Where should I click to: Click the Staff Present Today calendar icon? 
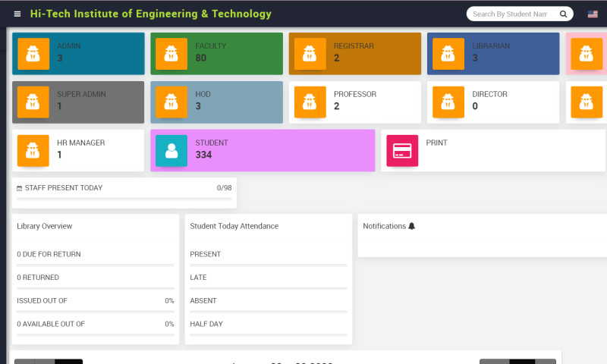tap(20, 188)
